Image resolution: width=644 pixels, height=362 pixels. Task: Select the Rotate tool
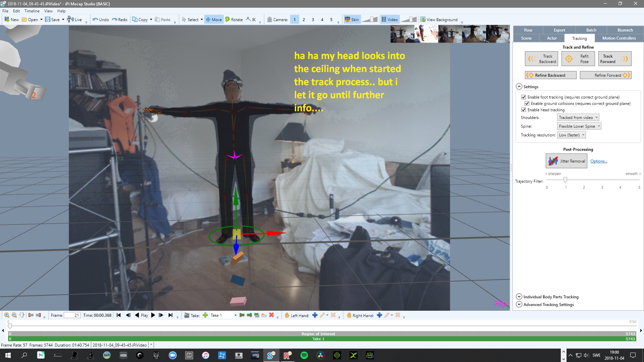click(x=234, y=19)
